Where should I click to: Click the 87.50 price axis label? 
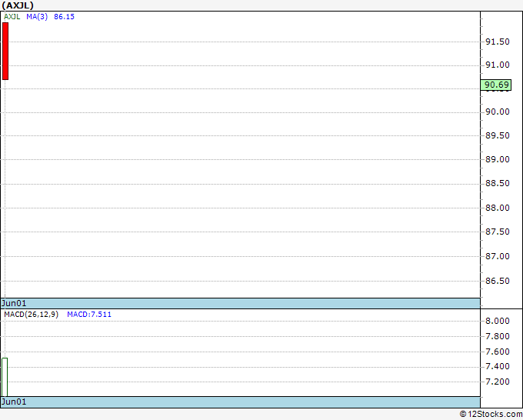coord(498,232)
